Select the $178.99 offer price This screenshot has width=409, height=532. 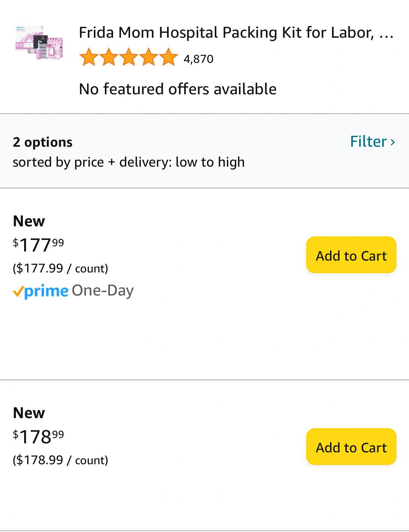(x=38, y=436)
